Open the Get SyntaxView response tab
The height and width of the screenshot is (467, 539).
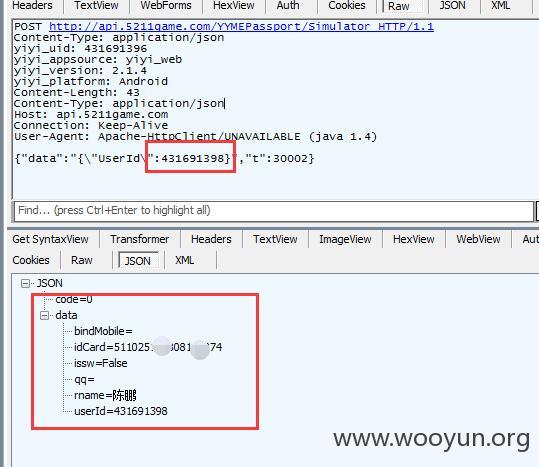51,239
